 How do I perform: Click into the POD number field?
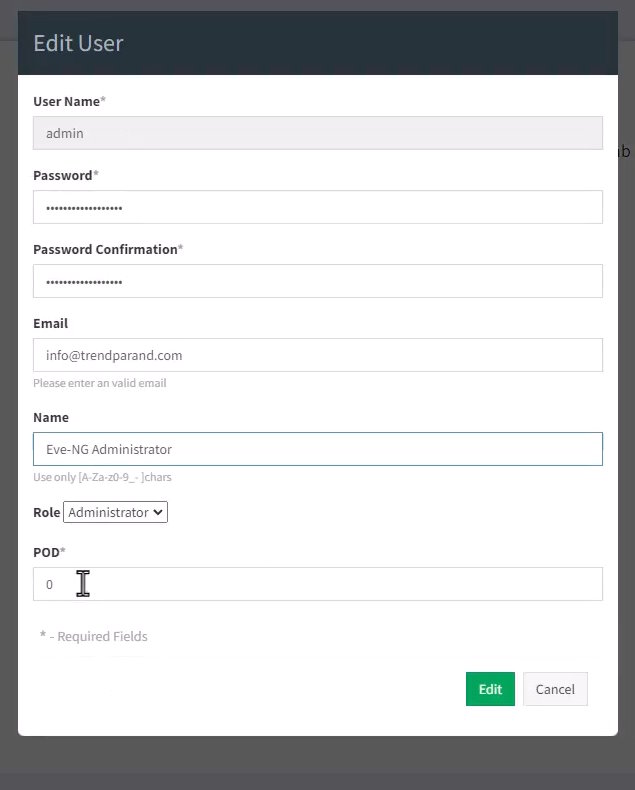tap(318, 584)
